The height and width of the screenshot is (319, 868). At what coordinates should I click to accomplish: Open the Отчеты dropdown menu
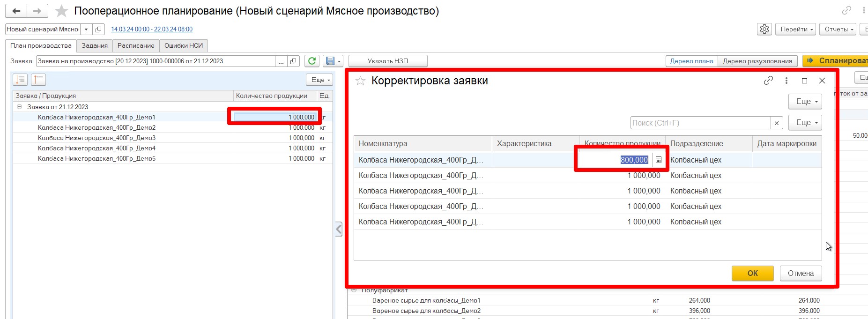838,29
